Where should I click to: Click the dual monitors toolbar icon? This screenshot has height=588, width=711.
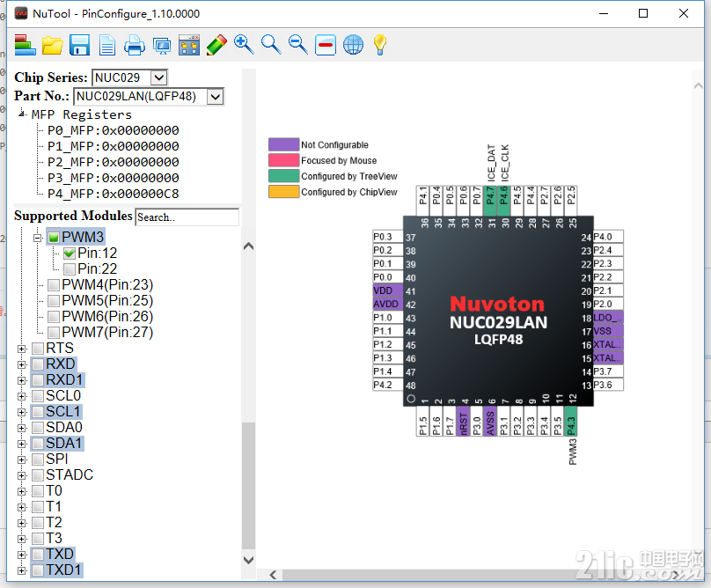pyautogui.click(x=162, y=46)
